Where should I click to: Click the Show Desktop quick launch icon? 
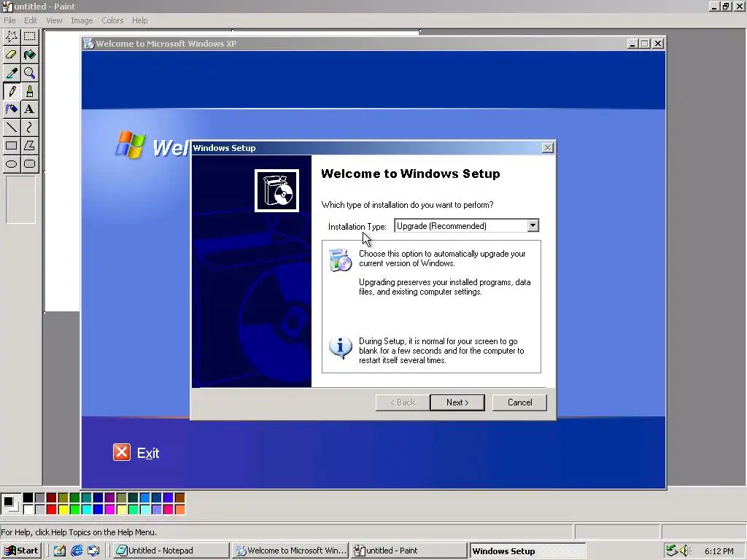(x=60, y=551)
